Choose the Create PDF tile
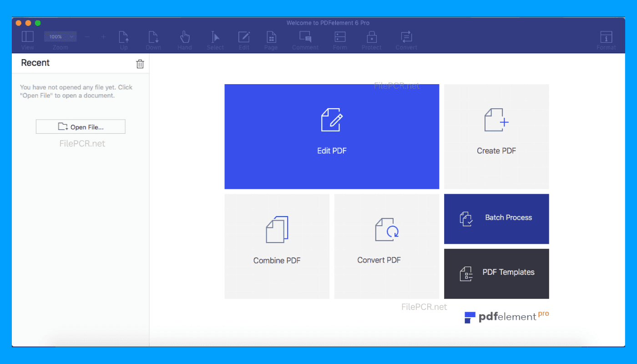Viewport: 637px width, 364px height. pyautogui.click(x=496, y=136)
